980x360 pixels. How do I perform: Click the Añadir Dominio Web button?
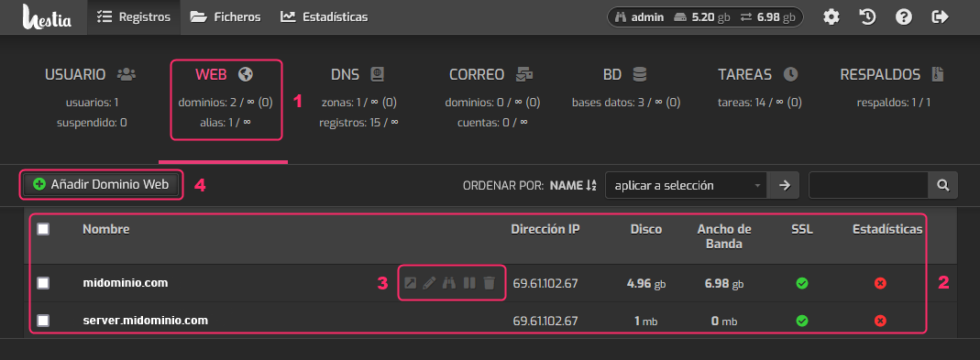point(101,184)
